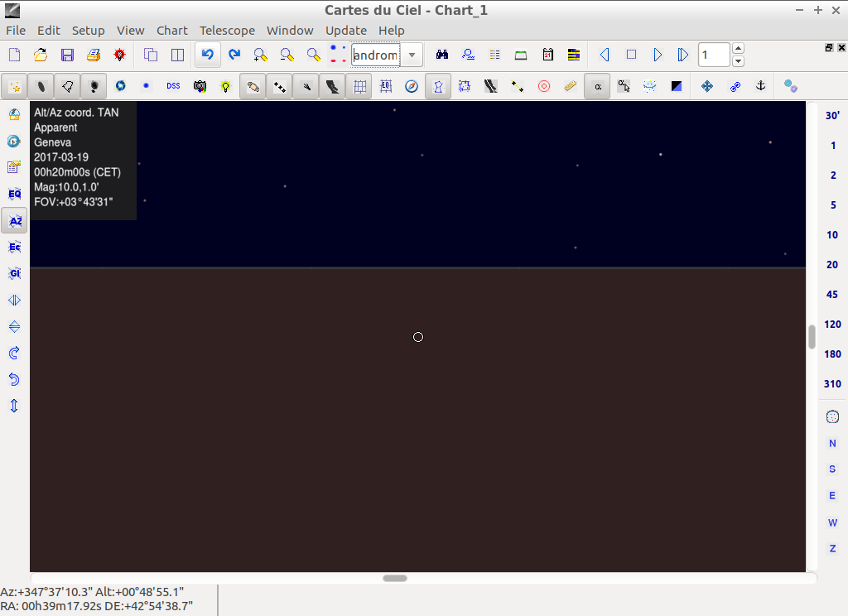
Task: Toggle the sky background black-blue icon
Action: pyautogui.click(x=677, y=86)
